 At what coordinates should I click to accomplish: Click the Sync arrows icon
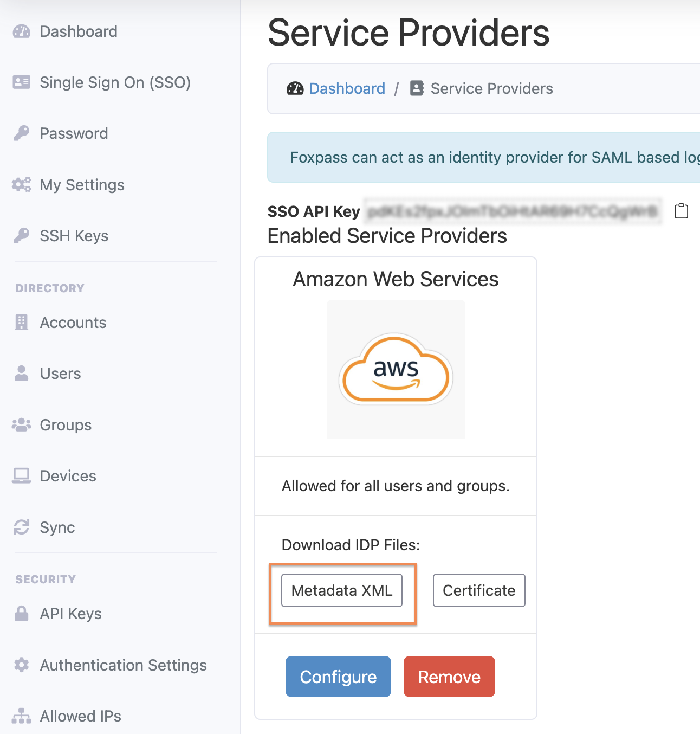(x=22, y=527)
